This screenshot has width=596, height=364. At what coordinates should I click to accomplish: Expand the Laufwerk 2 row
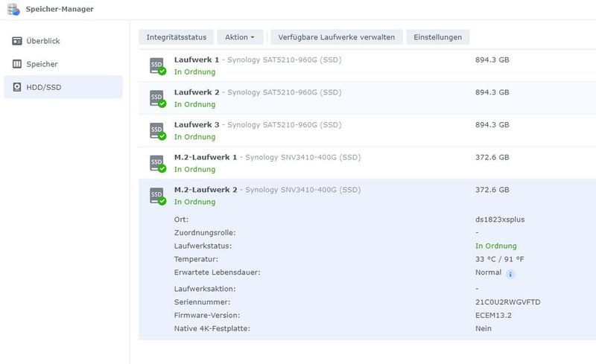367,98
